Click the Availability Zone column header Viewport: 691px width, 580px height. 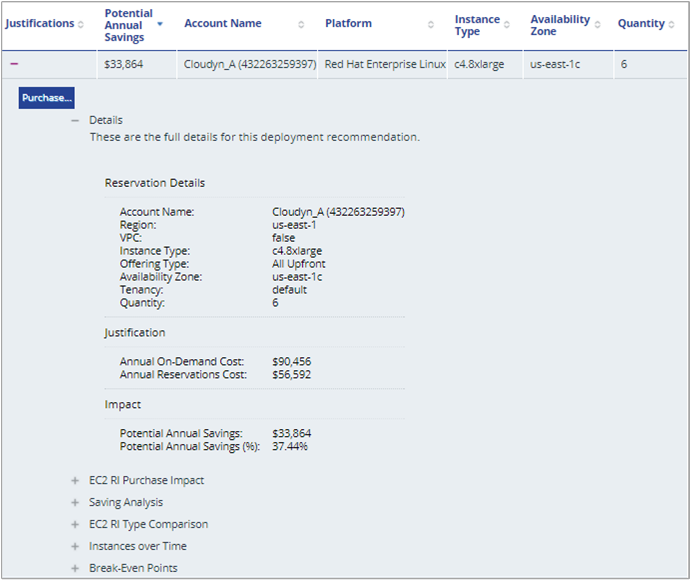tap(560, 26)
